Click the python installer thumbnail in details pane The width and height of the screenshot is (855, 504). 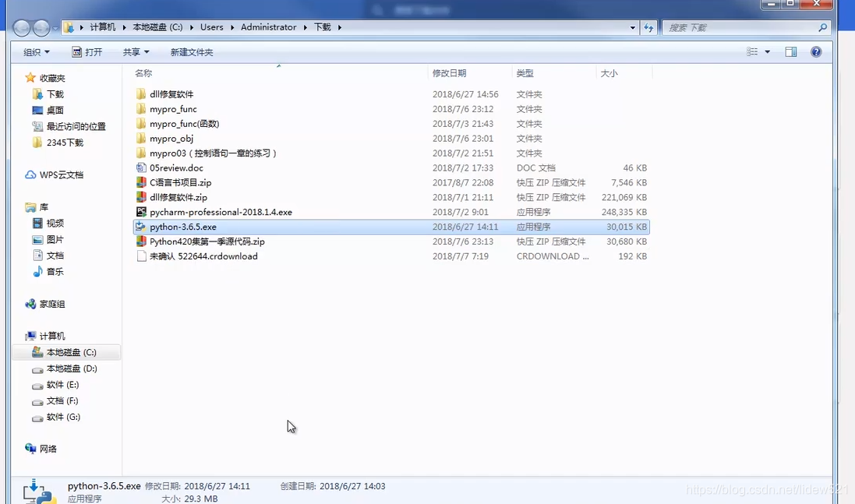click(40, 492)
